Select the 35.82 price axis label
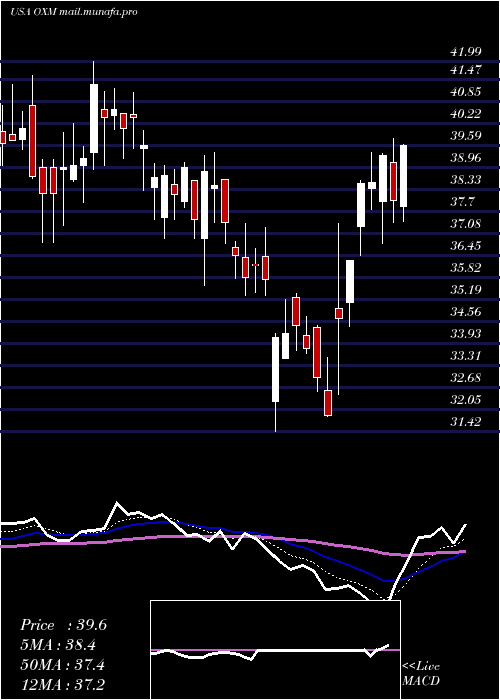 coord(466,268)
